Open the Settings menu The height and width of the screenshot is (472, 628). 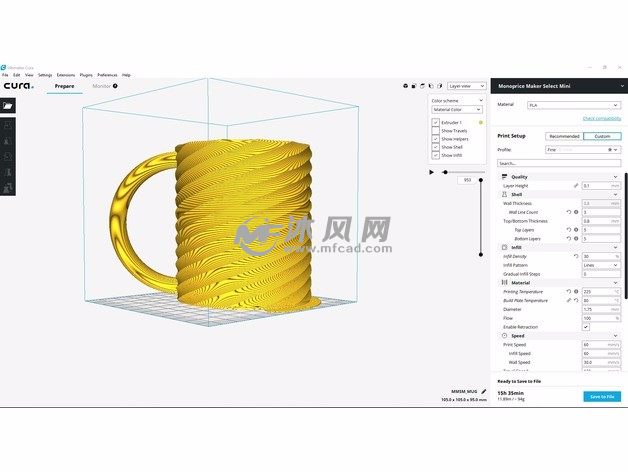coord(45,75)
